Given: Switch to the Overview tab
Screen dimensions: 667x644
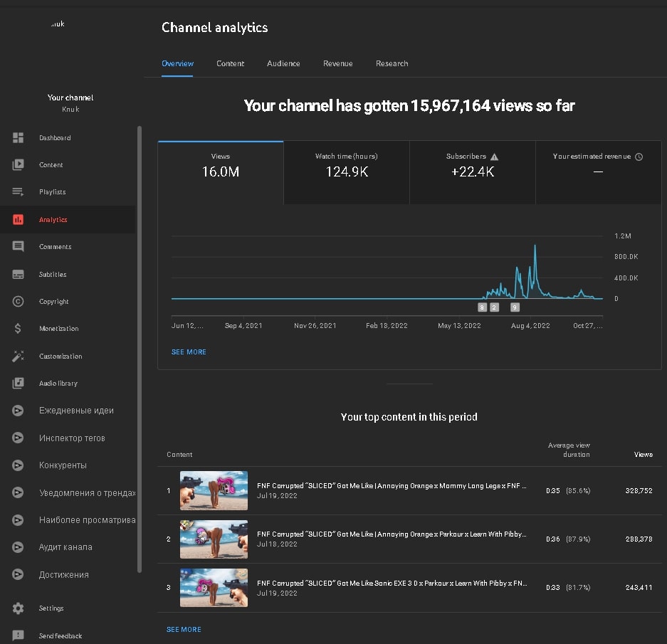Looking at the screenshot, I should pos(177,63).
